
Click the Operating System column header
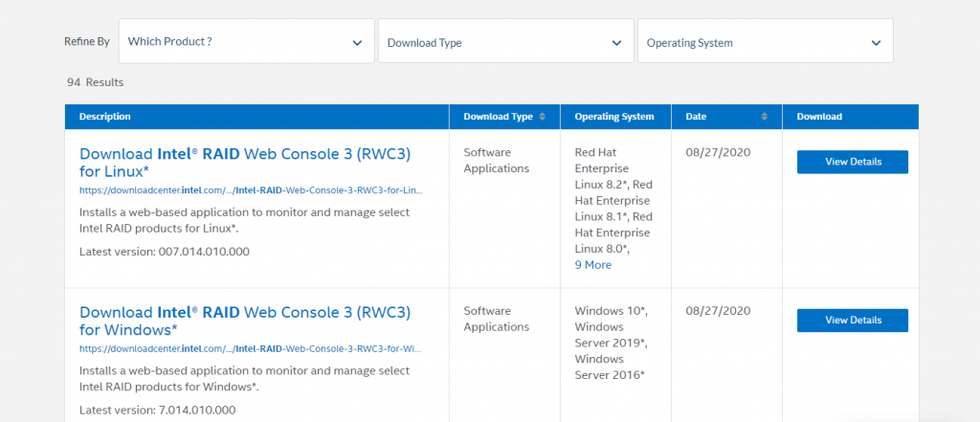pyautogui.click(x=614, y=117)
